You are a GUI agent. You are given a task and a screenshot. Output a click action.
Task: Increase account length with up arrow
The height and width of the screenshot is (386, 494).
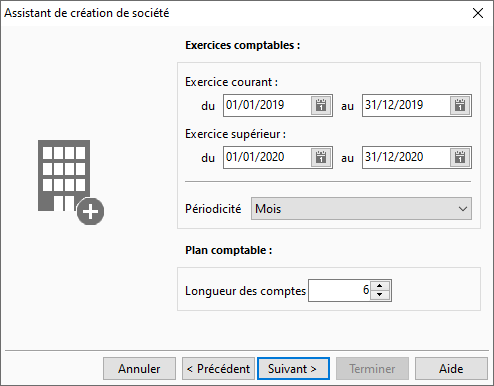[380, 286]
